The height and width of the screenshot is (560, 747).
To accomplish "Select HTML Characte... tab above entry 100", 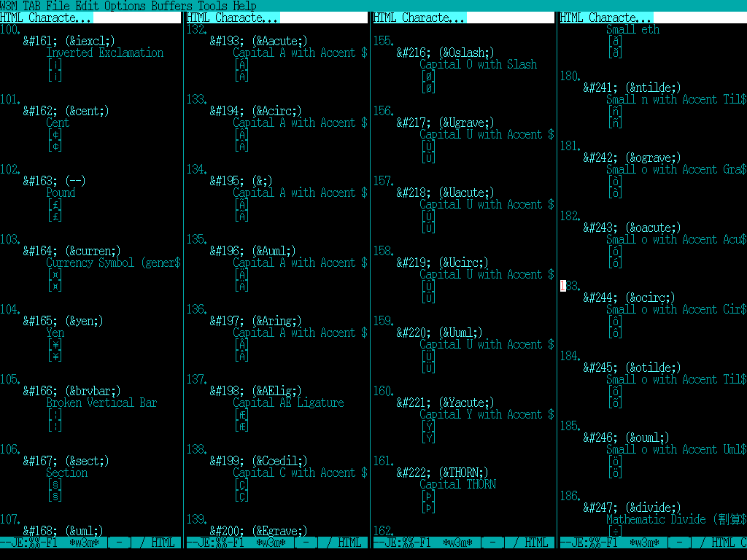I will click(x=47, y=17).
